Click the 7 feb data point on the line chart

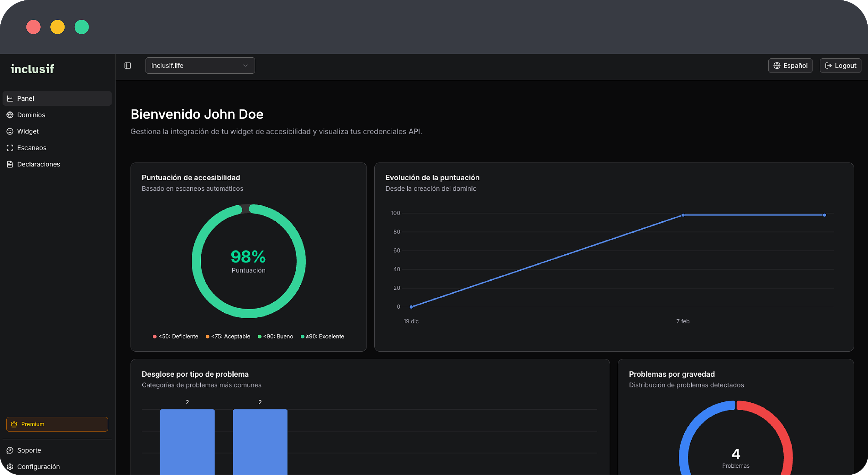683,215
